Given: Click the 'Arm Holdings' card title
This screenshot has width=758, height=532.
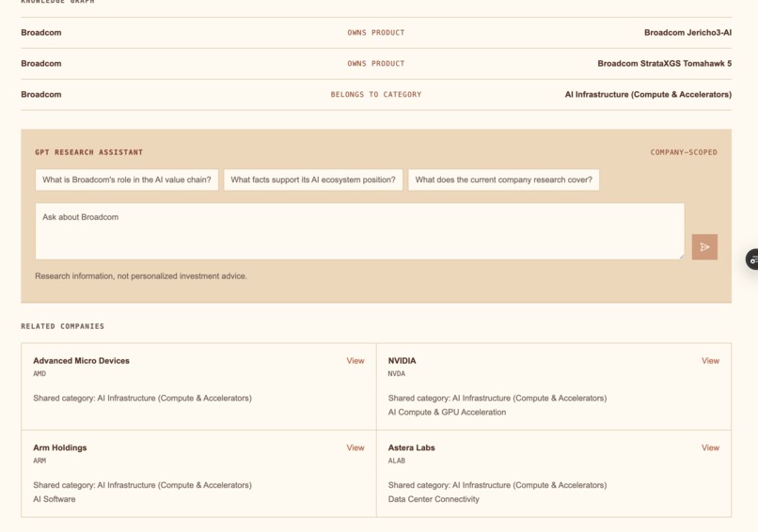Looking at the screenshot, I should coord(60,447).
